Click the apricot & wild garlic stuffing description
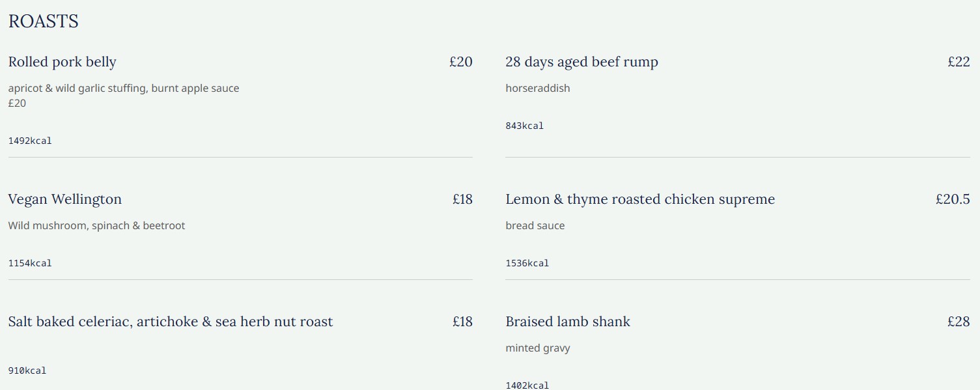The height and width of the screenshot is (390, 980). [124, 88]
